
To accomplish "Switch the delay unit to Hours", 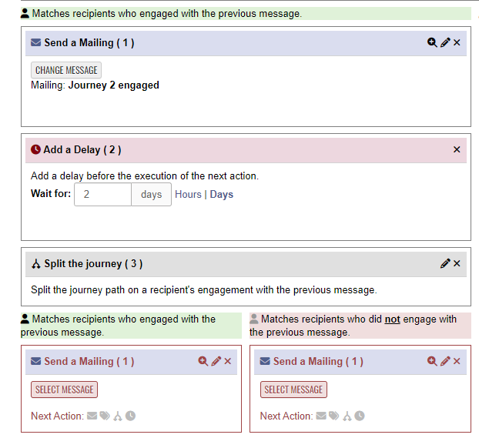I will (x=188, y=195).
